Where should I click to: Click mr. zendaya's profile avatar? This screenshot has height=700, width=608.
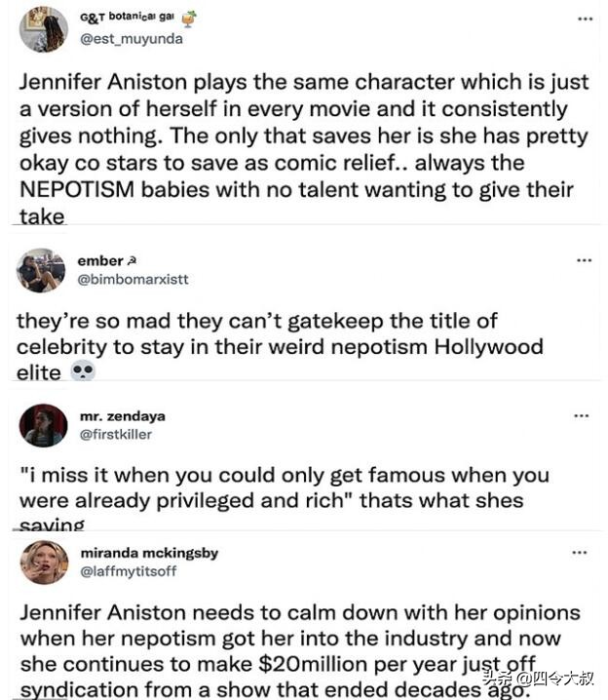[43, 425]
